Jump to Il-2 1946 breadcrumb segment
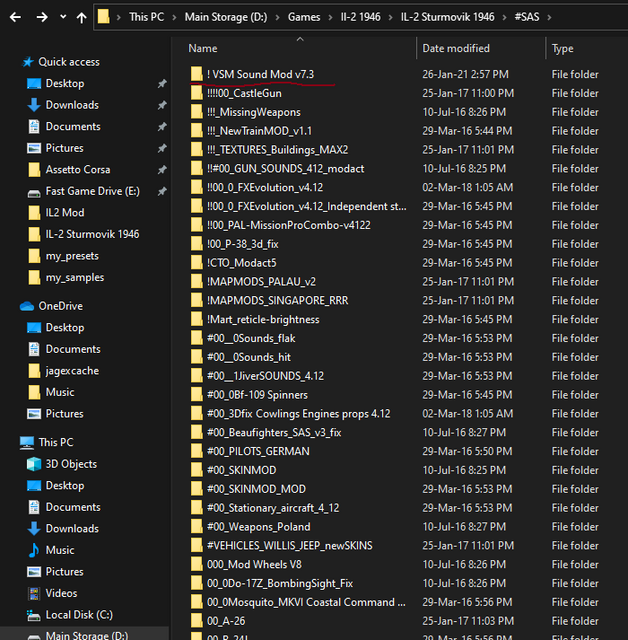 pyautogui.click(x=360, y=17)
